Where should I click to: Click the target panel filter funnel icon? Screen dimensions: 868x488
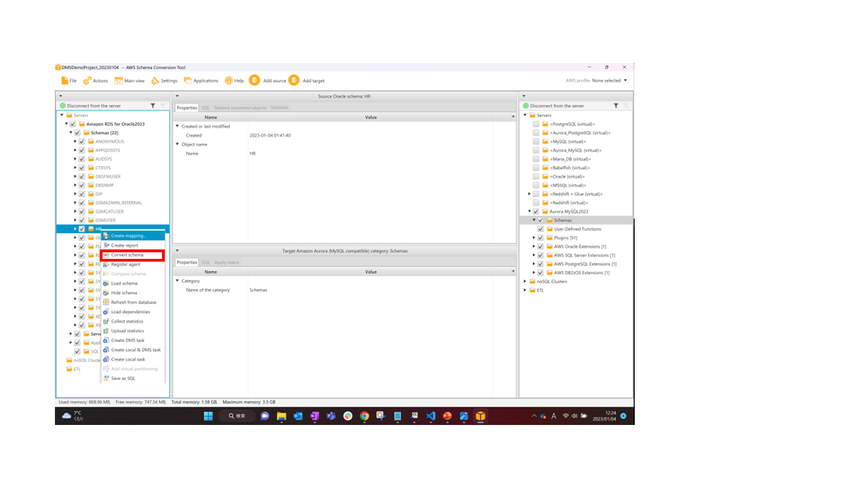click(x=616, y=106)
